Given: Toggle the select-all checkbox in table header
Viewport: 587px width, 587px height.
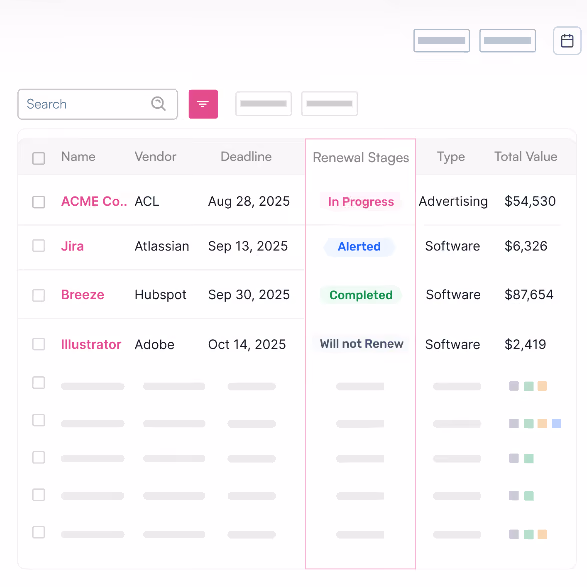Looking at the screenshot, I should click(39, 158).
